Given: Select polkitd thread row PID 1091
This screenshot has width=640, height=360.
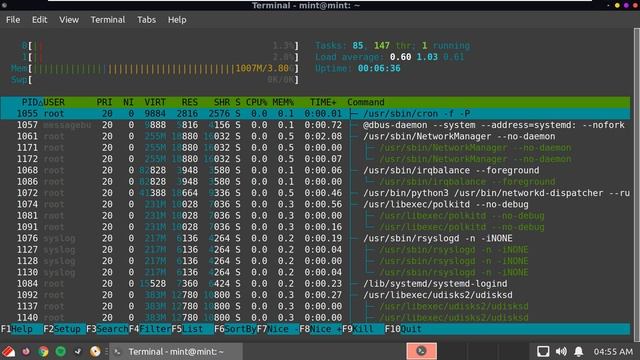Looking at the screenshot, I should pyautogui.click(x=315, y=227).
